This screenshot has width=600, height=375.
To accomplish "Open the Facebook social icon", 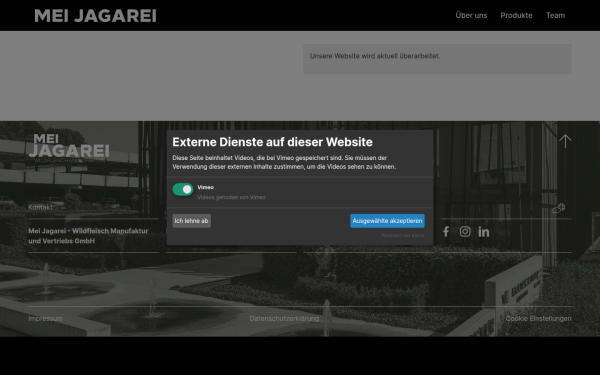I will [446, 232].
